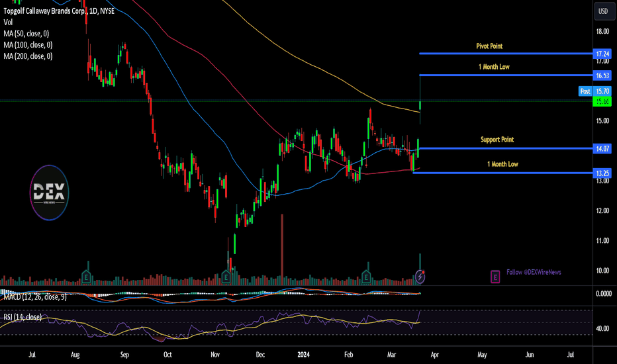617x364 pixels.
Task: Click the 10.00 price axis tick
Action: [x=602, y=271]
